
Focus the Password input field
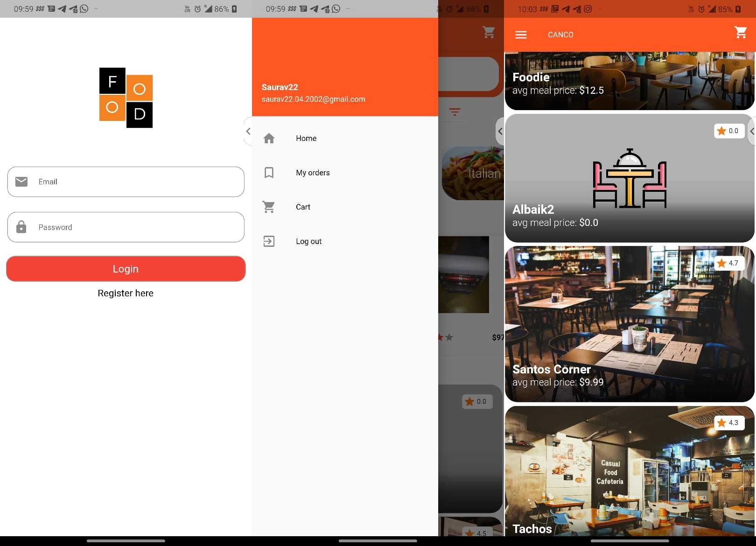tap(135, 227)
